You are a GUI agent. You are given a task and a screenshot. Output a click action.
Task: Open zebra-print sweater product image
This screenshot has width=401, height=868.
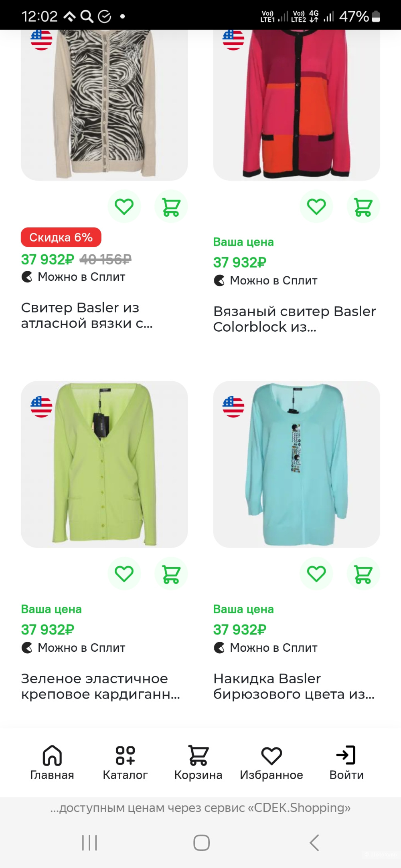tap(104, 104)
